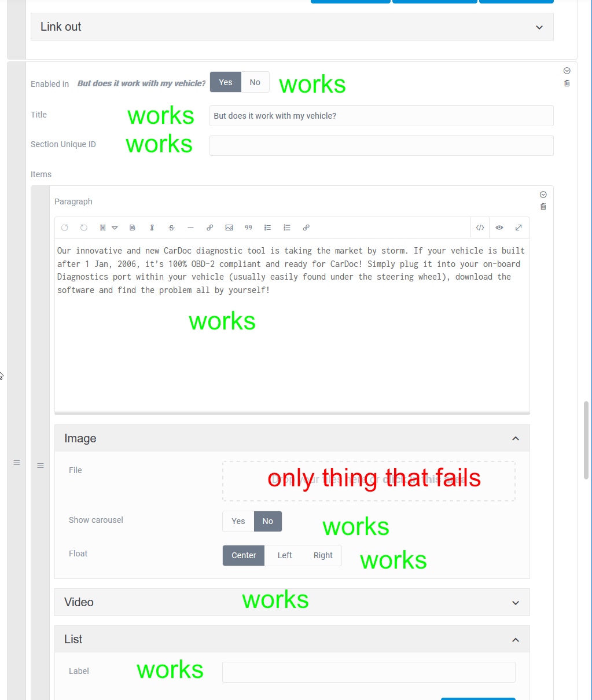
Task: Toggle italic formatting in the paragraph editor
Action: pyautogui.click(x=152, y=228)
